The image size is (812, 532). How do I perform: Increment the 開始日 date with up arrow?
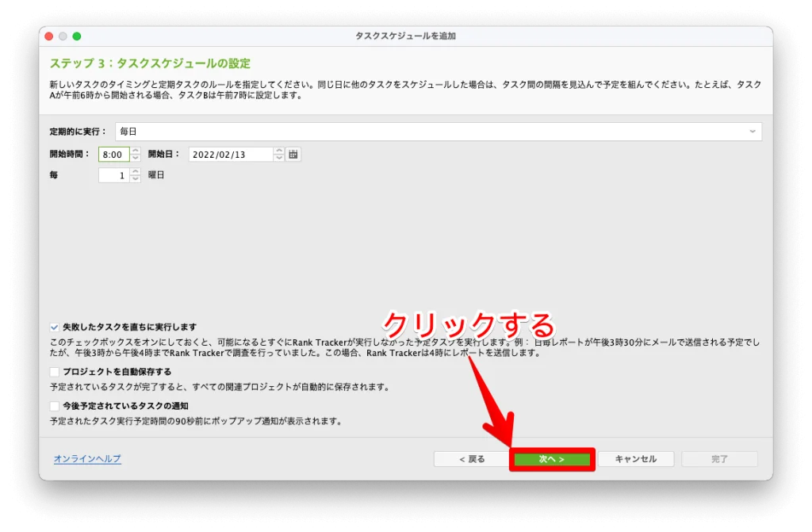click(x=278, y=151)
